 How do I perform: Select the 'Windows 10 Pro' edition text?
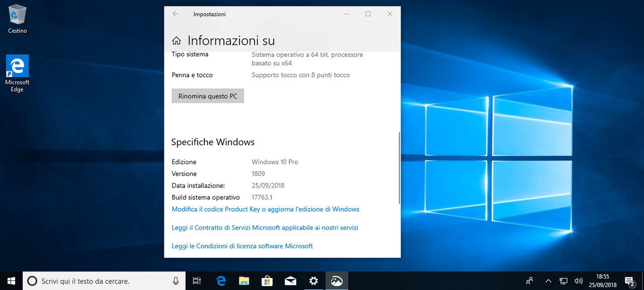[x=275, y=162]
